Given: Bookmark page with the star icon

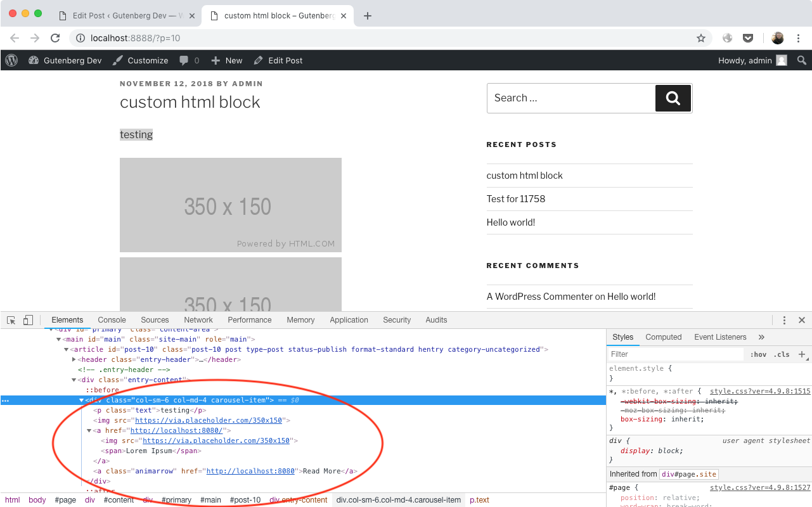Looking at the screenshot, I should 701,38.
